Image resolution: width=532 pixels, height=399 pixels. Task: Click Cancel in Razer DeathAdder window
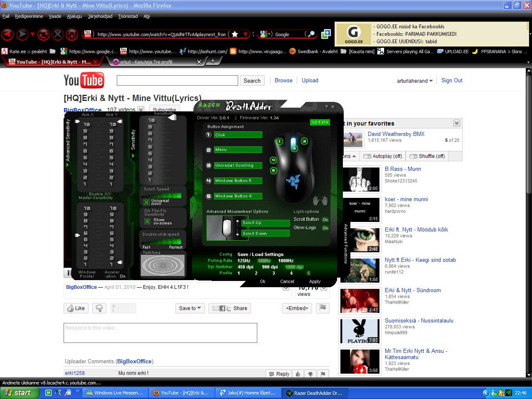point(287,281)
